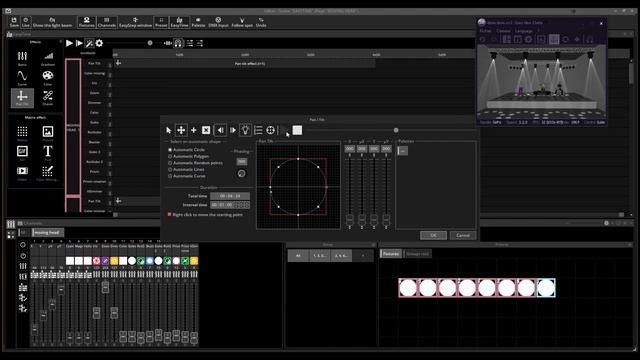This screenshot has width=640, height=360.
Task: Toggle the magnet snap icon in EasyTime
Action: coord(178,43)
